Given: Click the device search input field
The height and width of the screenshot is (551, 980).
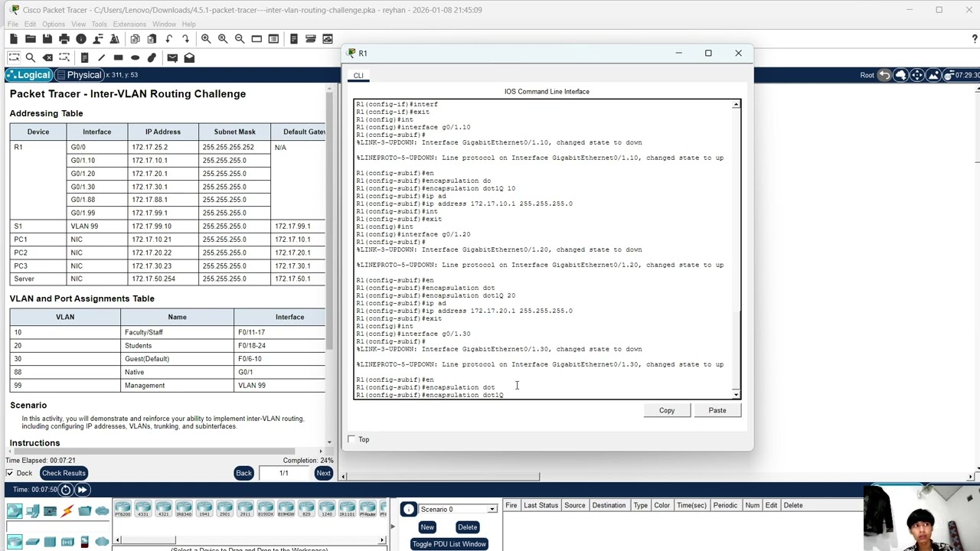Looking at the screenshot, I should 57,527.
